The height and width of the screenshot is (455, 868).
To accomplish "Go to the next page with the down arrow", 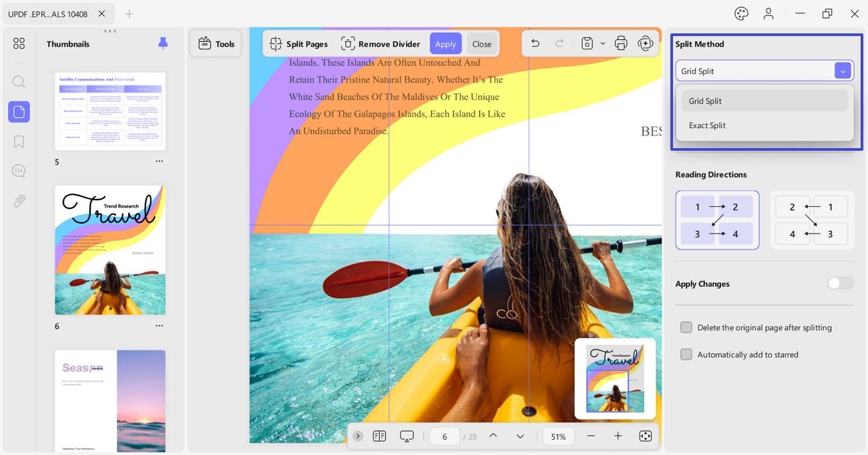I will tap(520, 436).
